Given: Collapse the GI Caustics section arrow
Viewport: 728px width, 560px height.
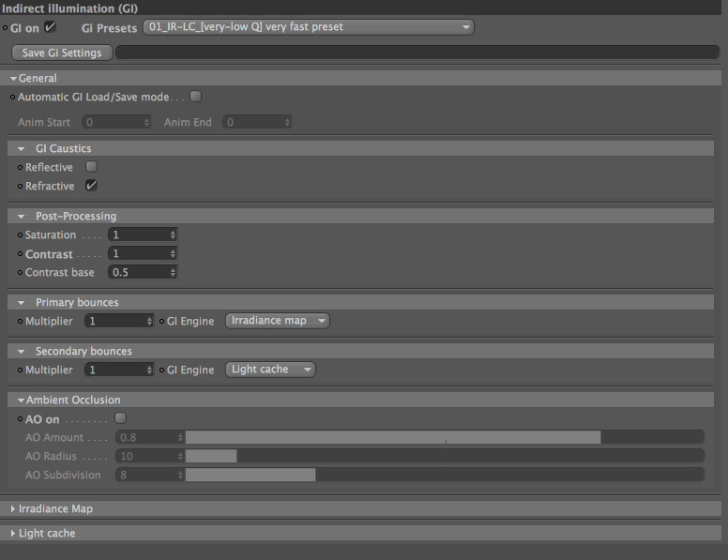Looking at the screenshot, I should (x=21, y=149).
